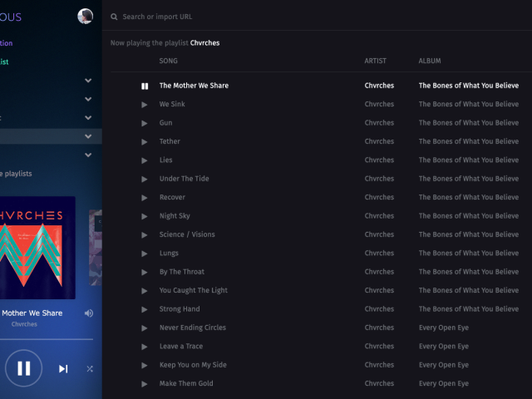Sort by the SONG column header

point(168,61)
